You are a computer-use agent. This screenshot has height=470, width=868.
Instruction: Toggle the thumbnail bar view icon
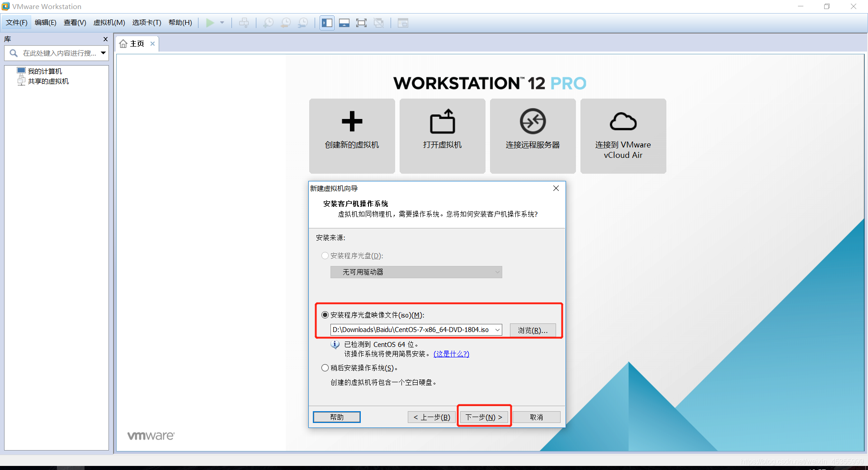pos(344,23)
